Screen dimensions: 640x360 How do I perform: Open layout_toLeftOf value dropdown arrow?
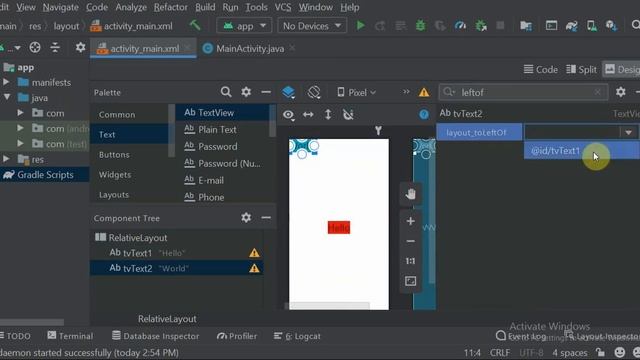click(628, 132)
